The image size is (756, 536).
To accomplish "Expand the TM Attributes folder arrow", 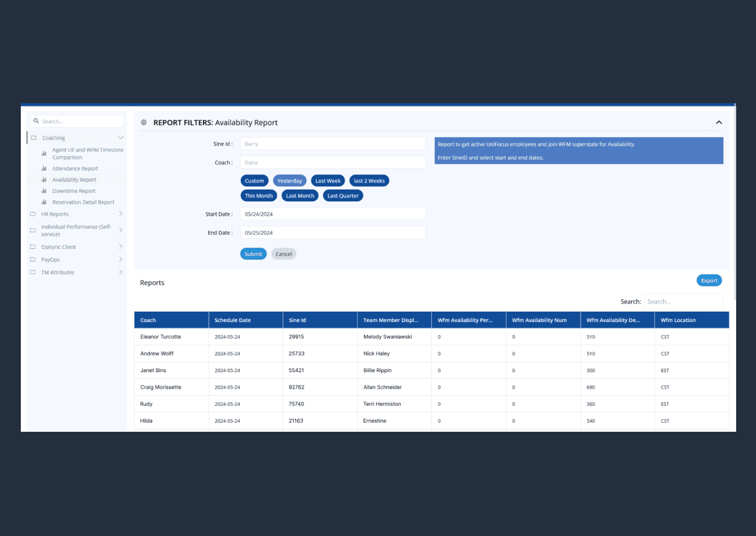I will (121, 272).
